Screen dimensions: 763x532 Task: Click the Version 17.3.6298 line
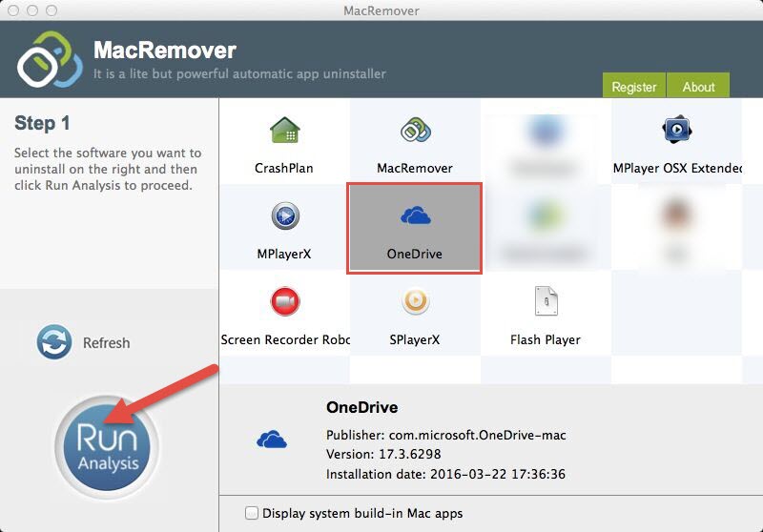coord(383,454)
